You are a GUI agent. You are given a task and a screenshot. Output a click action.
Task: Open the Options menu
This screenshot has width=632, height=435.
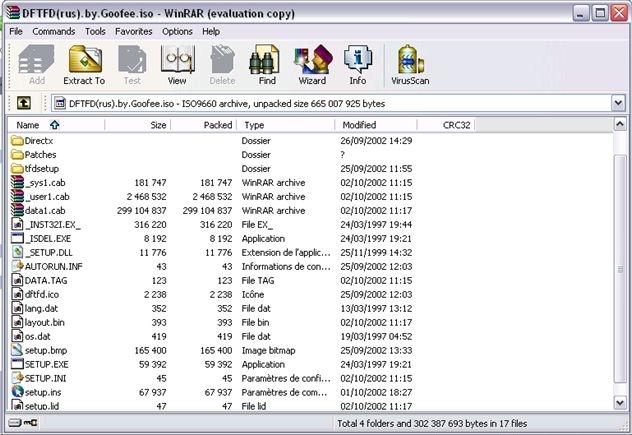(177, 31)
